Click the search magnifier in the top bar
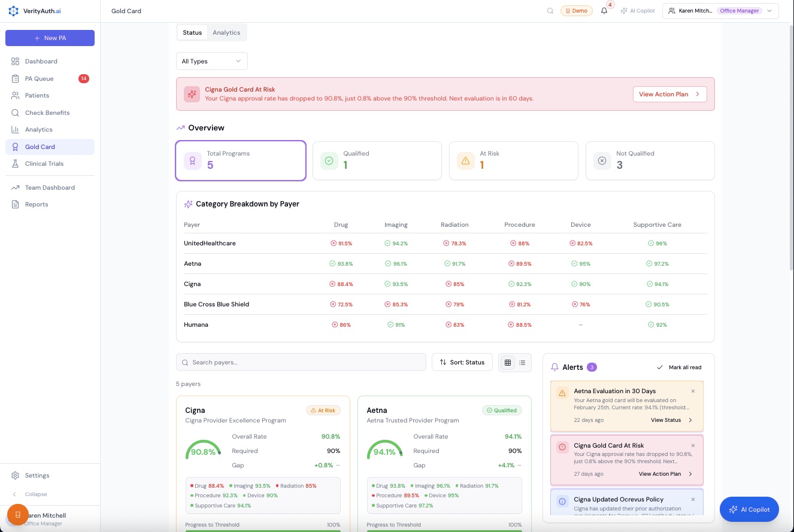The image size is (794, 532). (x=550, y=10)
